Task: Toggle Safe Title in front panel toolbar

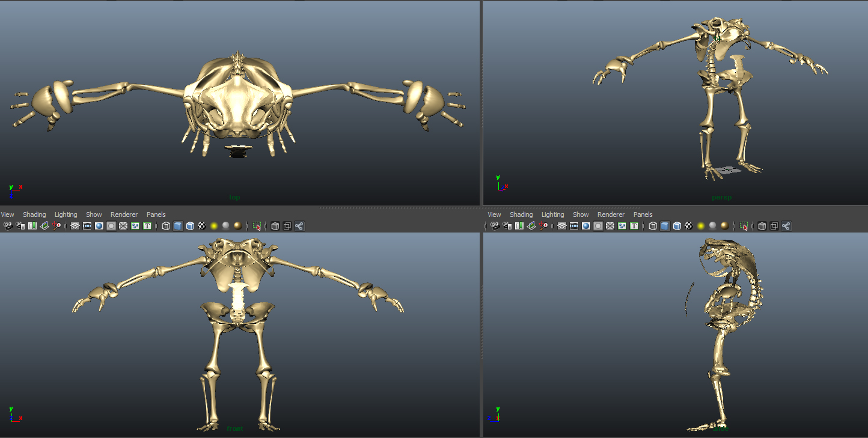Action: (147, 226)
